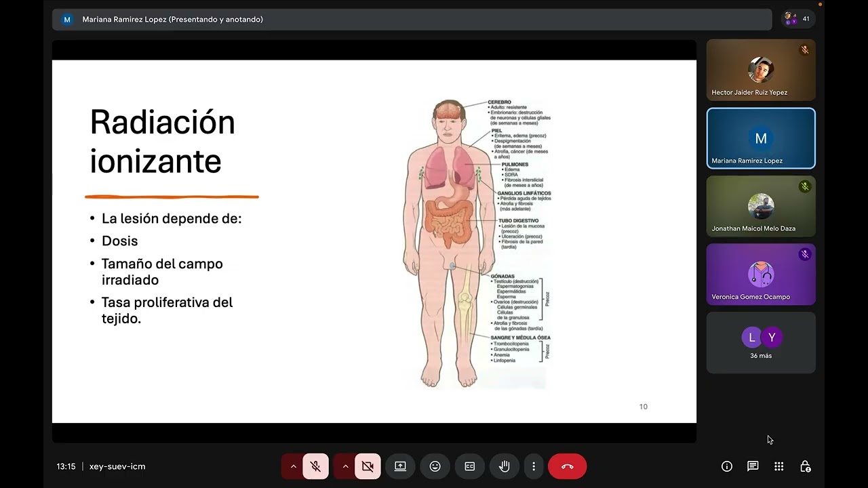Open microphone audio settings arrow
Image resolution: width=868 pixels, height=488 pixels.
point(293,466)
